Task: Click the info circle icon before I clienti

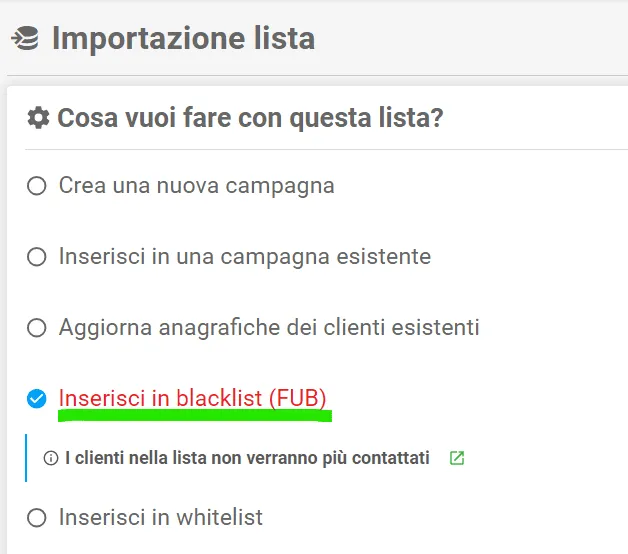Action: 51,458
